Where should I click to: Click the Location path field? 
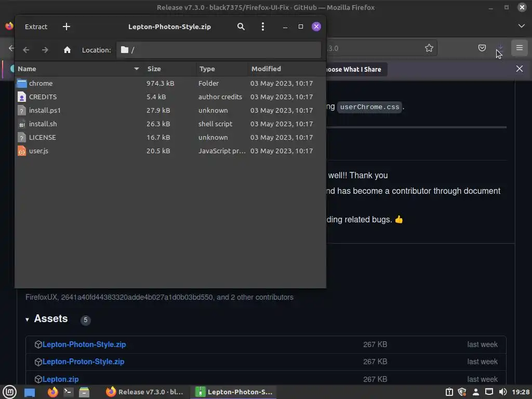tap(219, 50)
